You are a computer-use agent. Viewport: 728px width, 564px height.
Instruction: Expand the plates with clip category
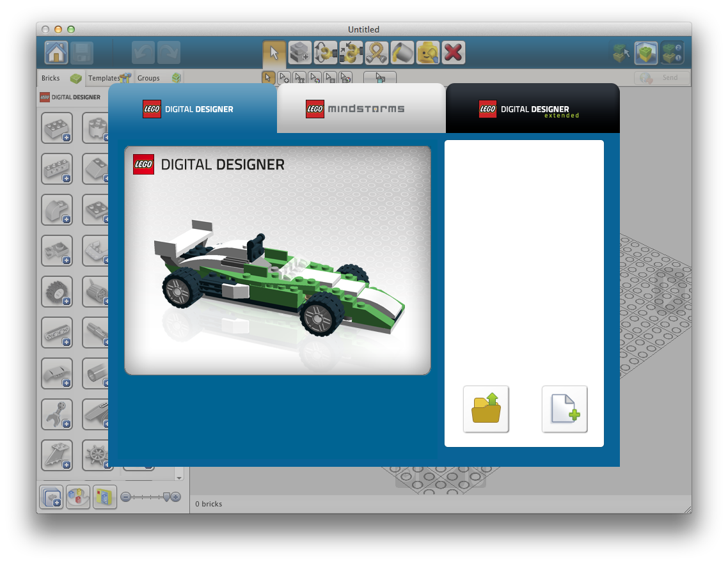[x=57, y=251]
